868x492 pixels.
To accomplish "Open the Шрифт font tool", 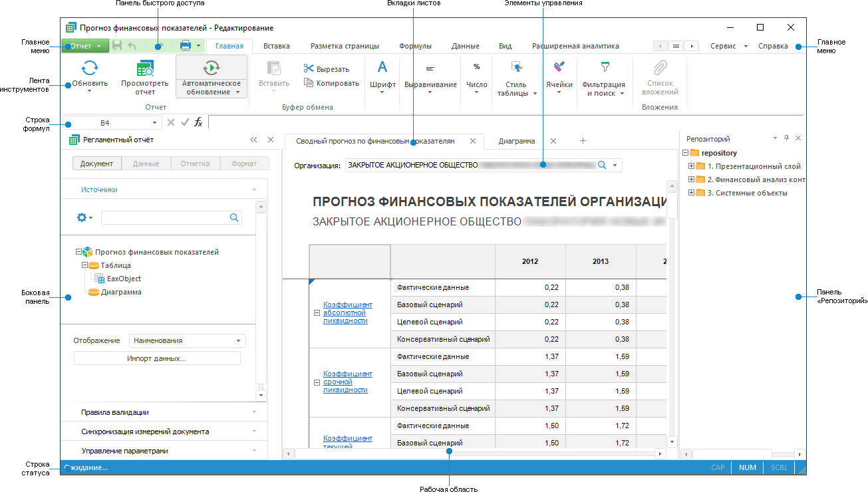I will pyautogui.click(x=382, y=67).
